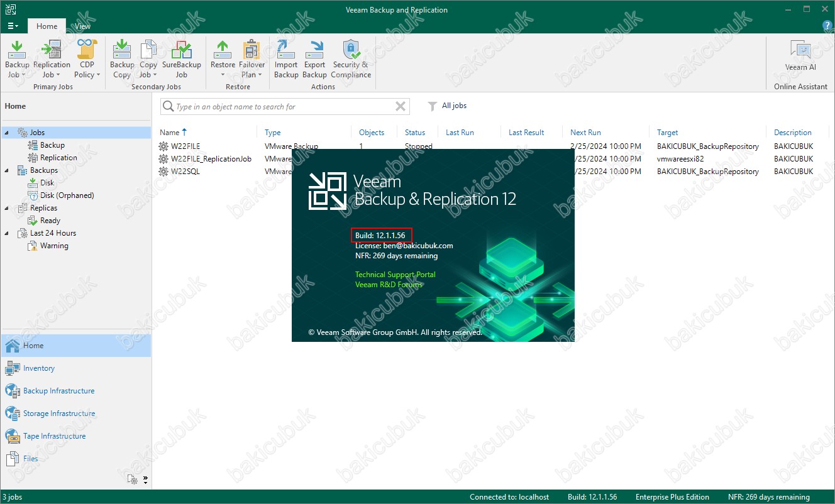Image resolution: width=835 pixels, height=504 pixels.
Task: Select the gear icon of W22FILE job
Action: 163,146
